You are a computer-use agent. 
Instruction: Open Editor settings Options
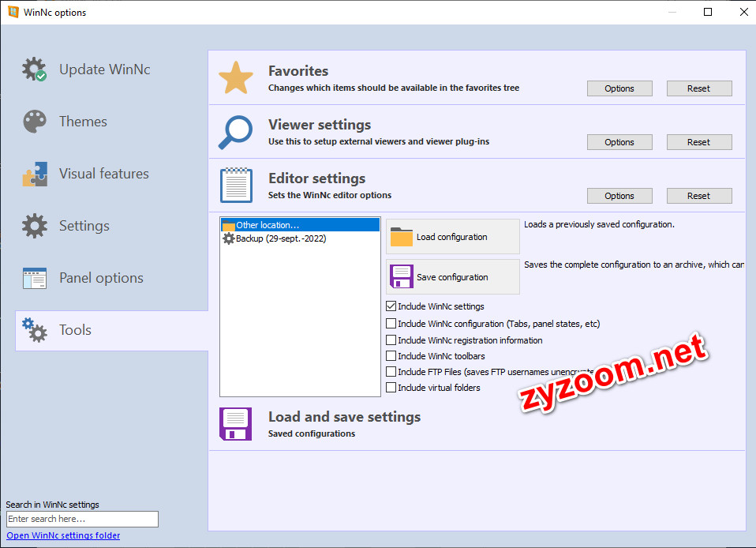[619, 196]
